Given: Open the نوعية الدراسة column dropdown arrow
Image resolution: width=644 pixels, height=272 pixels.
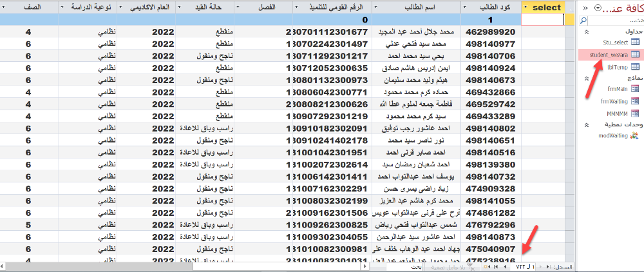Looking at the screenshot, I should pyautogui.click(x=62, y=7).
